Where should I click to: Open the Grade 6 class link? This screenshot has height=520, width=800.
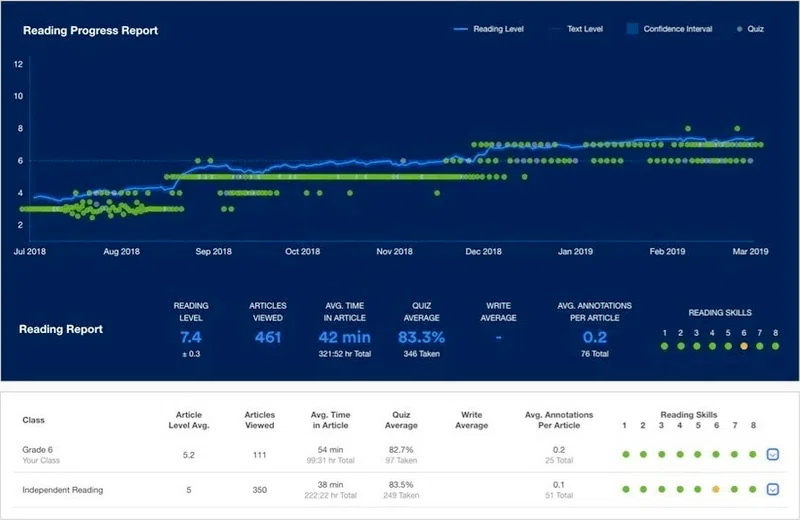click(37, 450)
